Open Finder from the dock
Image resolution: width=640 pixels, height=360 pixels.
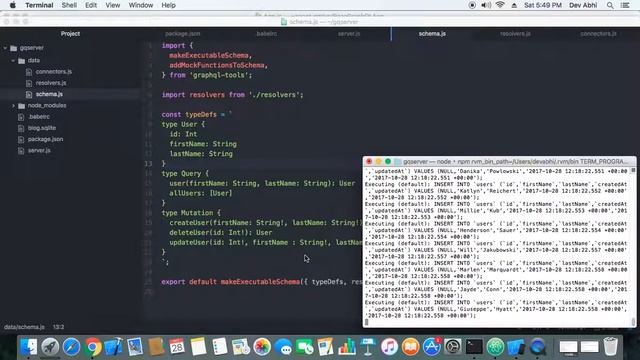(29, 347)
